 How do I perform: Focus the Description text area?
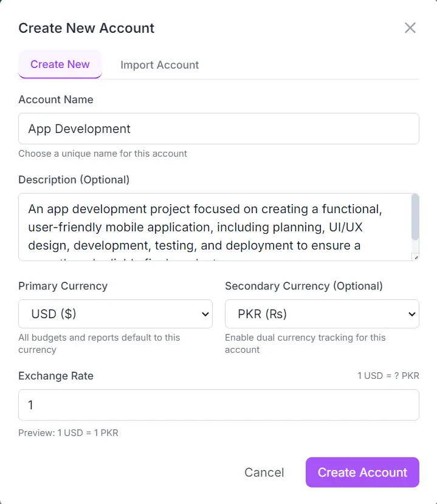pyautogui.click(x=213, y=227)
